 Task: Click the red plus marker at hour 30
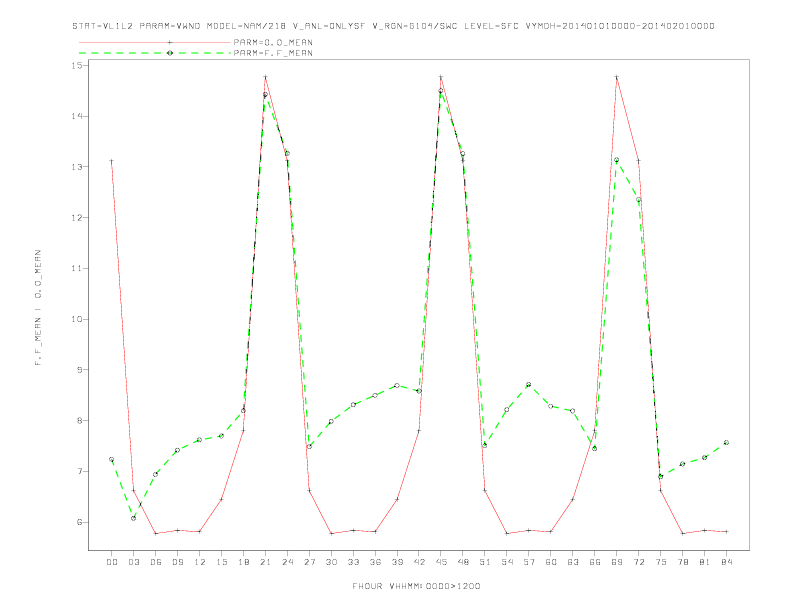[x=331, y=533]
